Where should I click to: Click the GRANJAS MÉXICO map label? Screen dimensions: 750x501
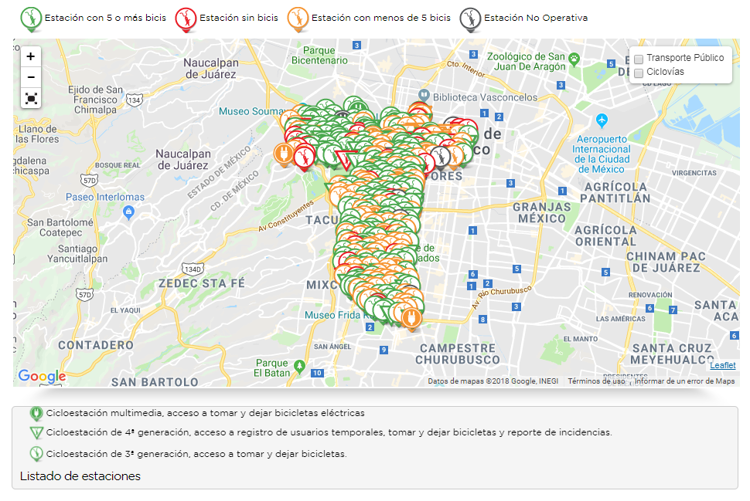[x=541, y=212]
